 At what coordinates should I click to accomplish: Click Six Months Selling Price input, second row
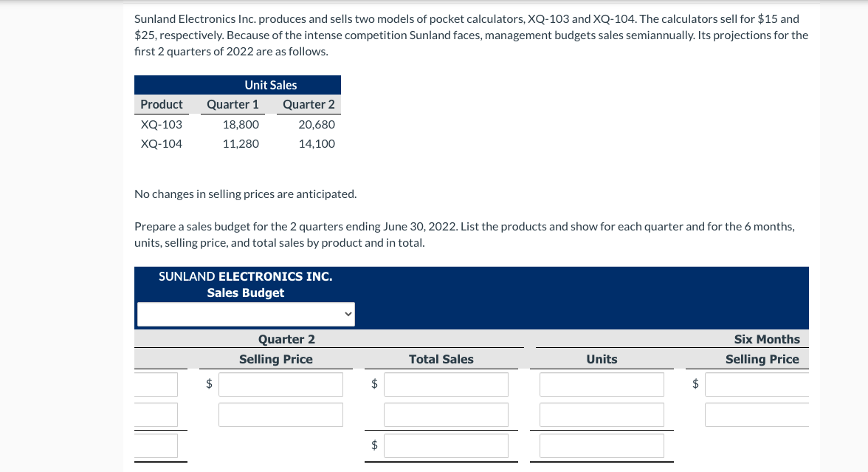coord(757,415)
